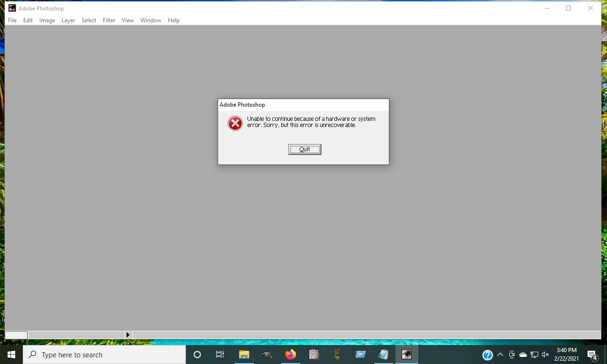Open the Window menu
Image resolution: width=607 pixels, height=364 pixels.
(151, 20)
